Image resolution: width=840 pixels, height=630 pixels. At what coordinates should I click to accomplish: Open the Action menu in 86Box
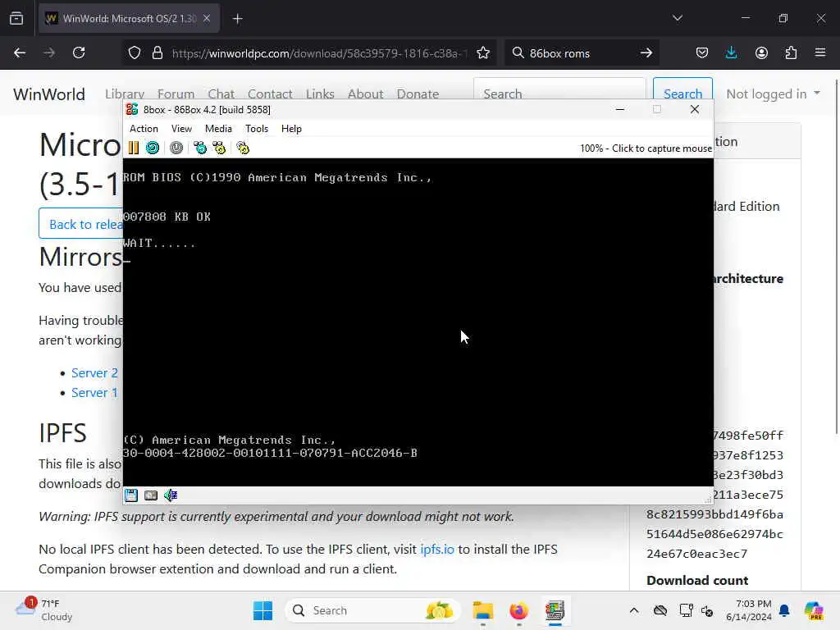tap(144, 129)
